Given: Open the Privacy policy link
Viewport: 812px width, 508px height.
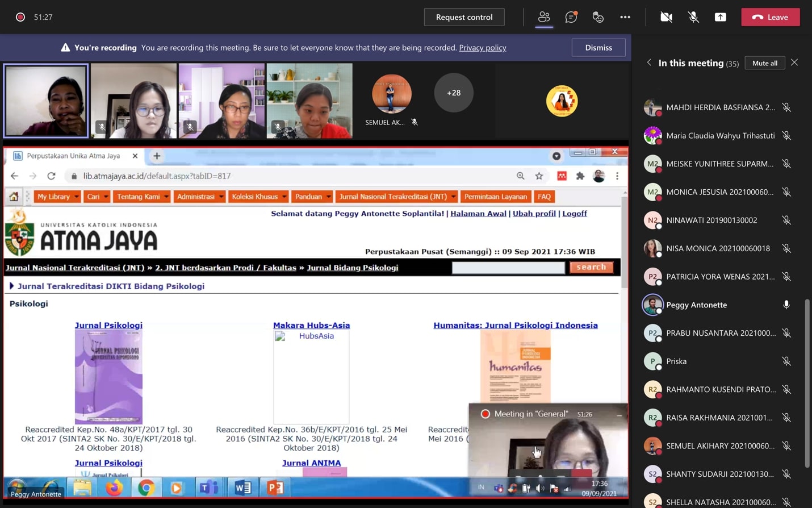Looking at the screenshot, I should click(482, 48).
